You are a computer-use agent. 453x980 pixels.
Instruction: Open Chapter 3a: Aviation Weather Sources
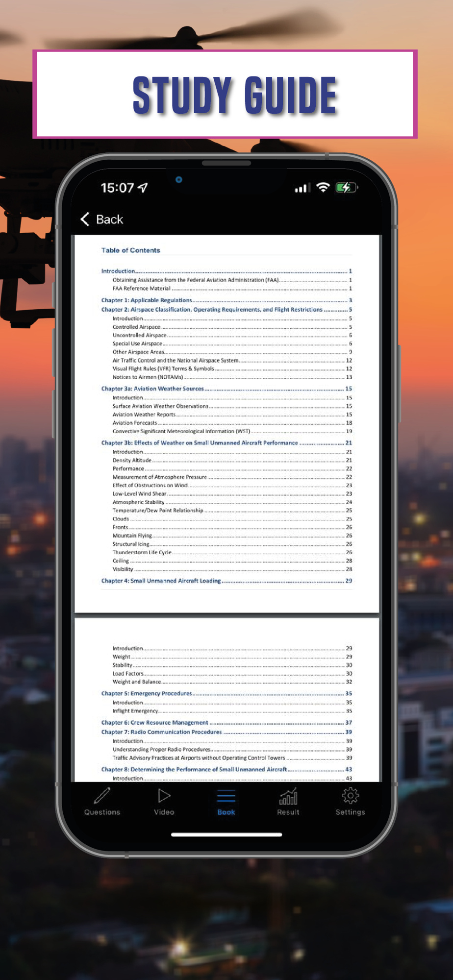point(226,389)
